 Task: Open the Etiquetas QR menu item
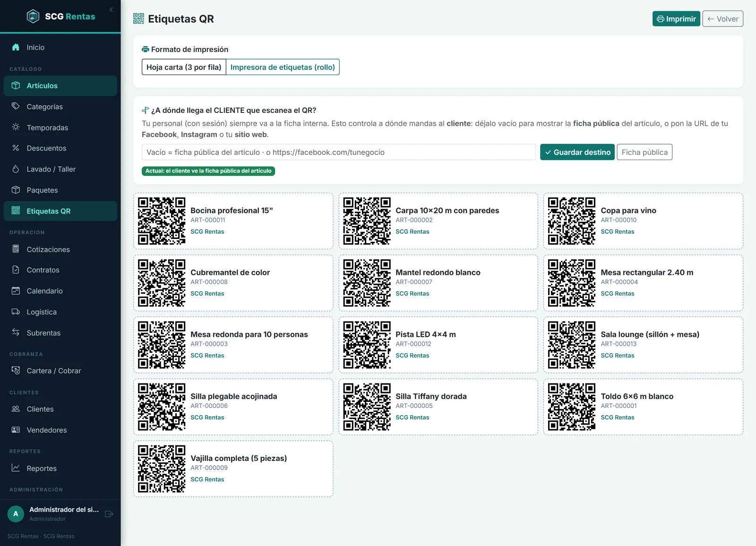[x=60, y=211]
